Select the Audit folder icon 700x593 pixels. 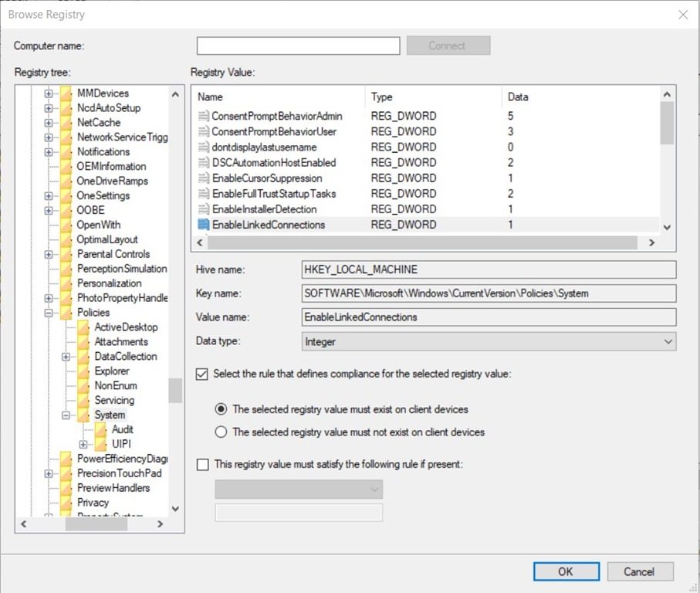[x=101, y=429]
